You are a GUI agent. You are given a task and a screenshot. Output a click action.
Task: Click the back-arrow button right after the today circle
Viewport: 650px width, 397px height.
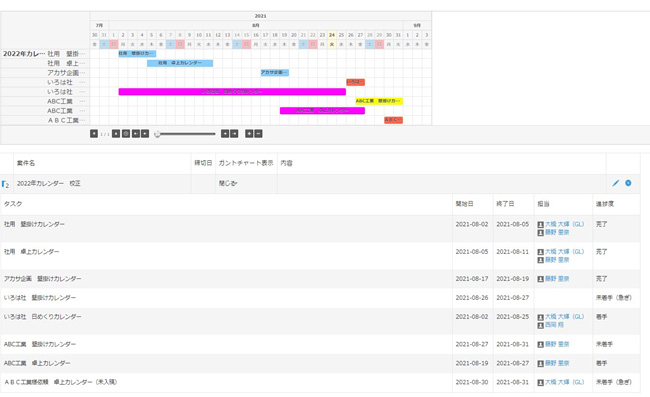(x=135, y=134)
